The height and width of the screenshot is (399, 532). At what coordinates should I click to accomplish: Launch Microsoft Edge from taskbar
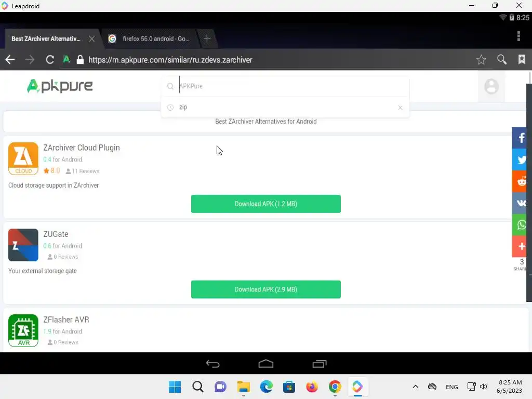267,387
